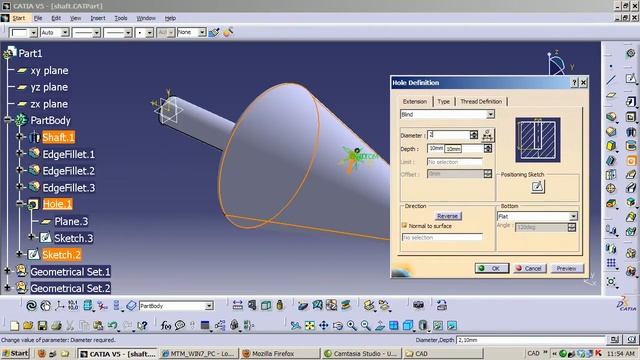Viewport: 640px width, 360px height.
Task: Click the Diameter stepper arrows
Action: coord(473,135)
